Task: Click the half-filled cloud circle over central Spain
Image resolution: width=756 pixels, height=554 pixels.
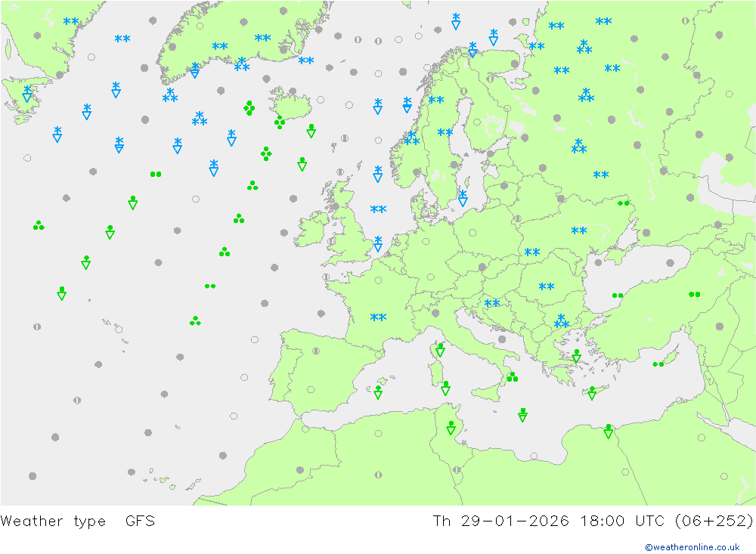Action: pos(316,351)
